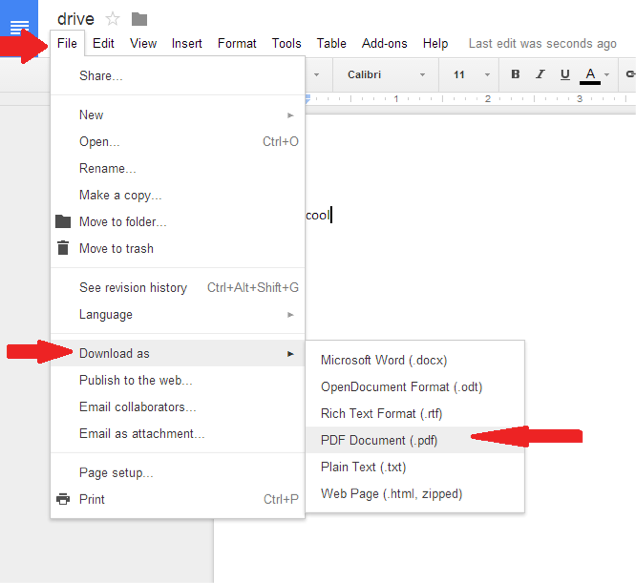The width and height of the screenshot is (636, 583).
Task: Choose Print from the File menu
Action: 178,499
